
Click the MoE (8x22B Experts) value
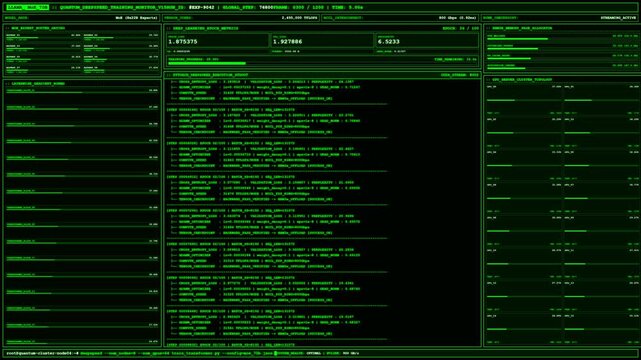137,18
